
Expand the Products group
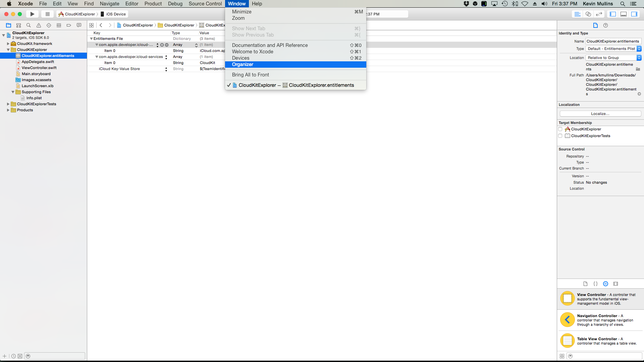click(8, 110)
